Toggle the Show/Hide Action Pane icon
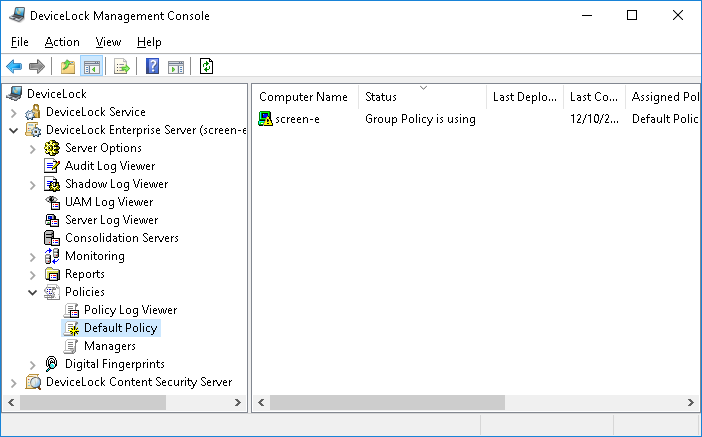702x437 pixels. pyautogui.click(x=176, y=67)
